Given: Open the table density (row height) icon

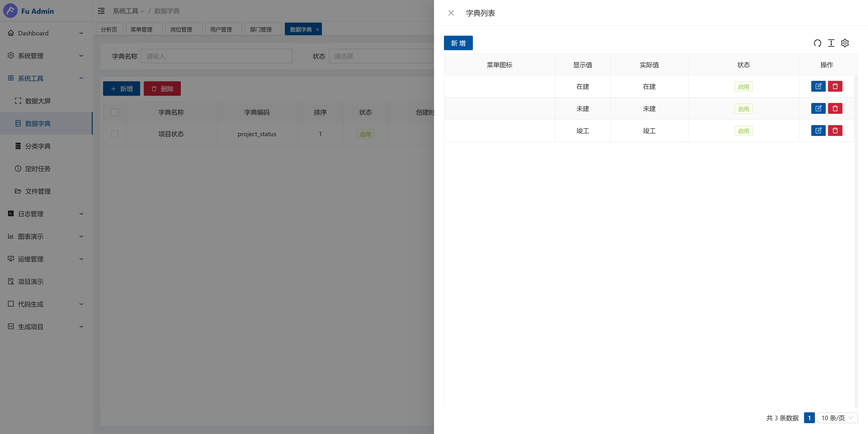Looking at the screenshot, I should point(831,43).
